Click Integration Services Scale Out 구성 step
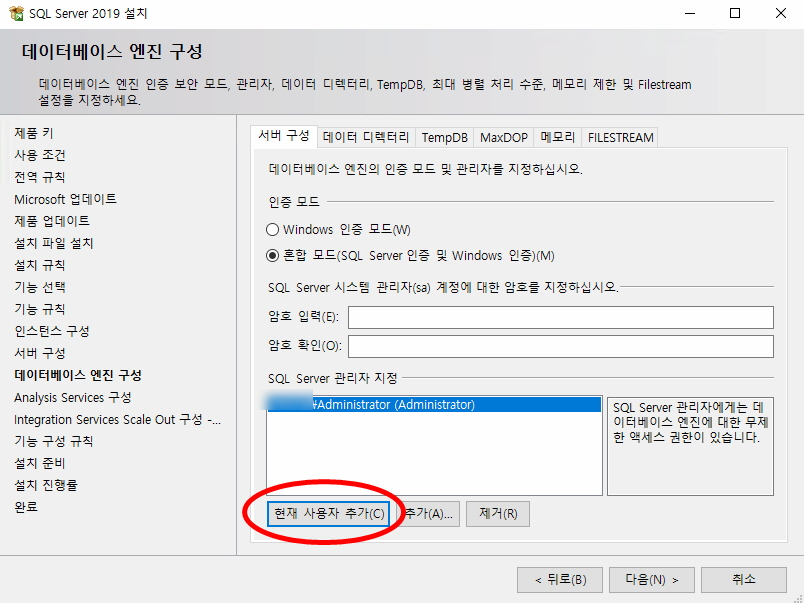Screen dimensions: 804x603 point(117,420)
